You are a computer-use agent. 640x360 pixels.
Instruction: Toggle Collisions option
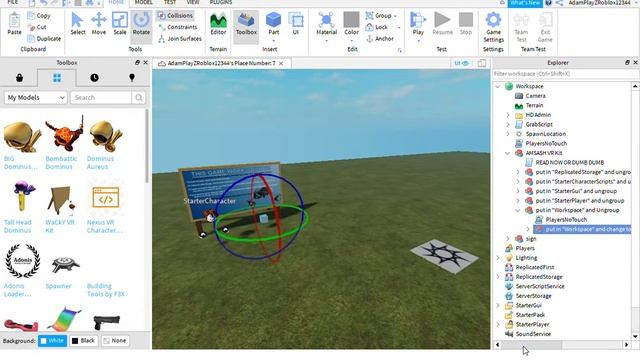point(176,16)
